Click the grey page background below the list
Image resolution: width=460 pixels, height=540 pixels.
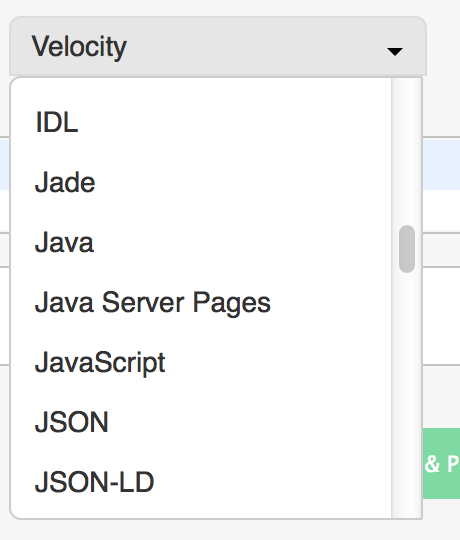[230, 530]
